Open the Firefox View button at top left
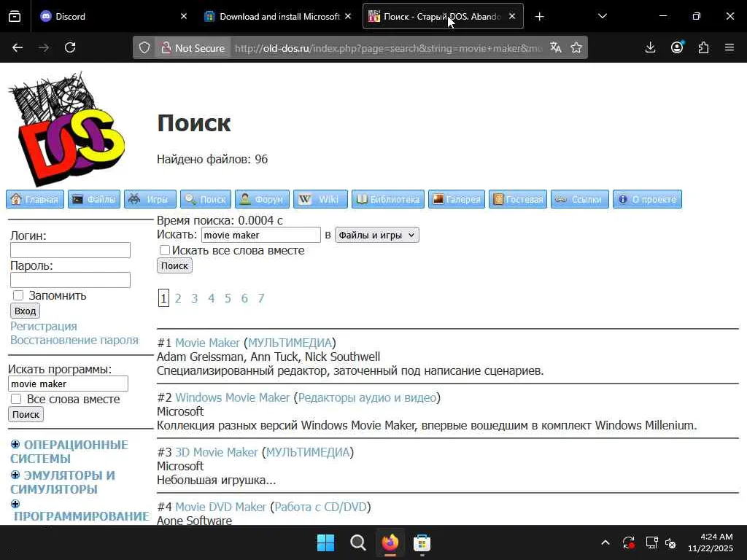Viewport: 747px width, 560px height. [x=15, y=16]
